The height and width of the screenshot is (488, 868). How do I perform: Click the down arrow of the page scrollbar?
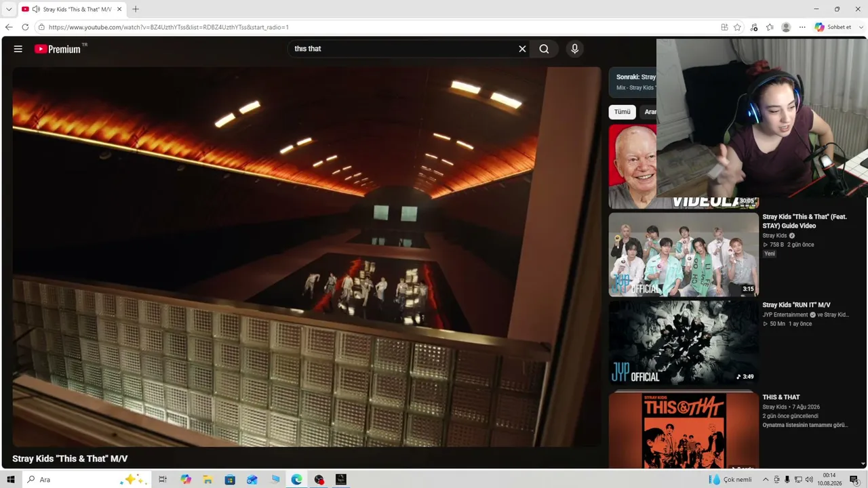click(x=863, y=464)
